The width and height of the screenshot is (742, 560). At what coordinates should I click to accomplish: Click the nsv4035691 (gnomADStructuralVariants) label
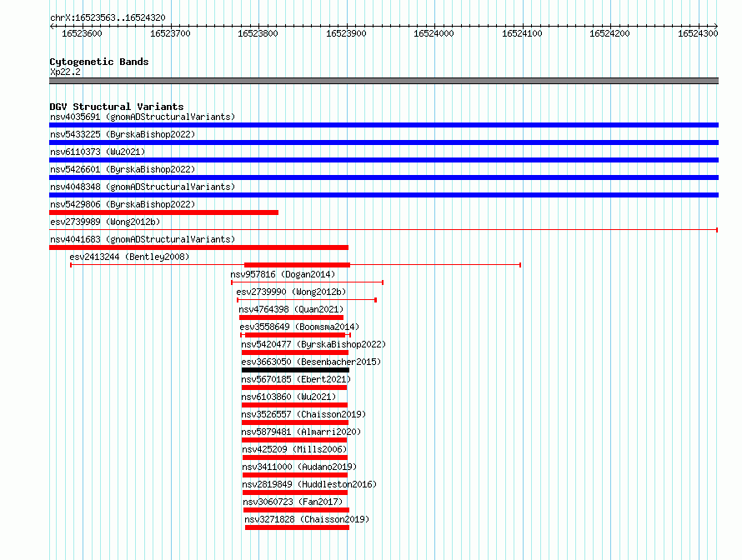(143, 117)
